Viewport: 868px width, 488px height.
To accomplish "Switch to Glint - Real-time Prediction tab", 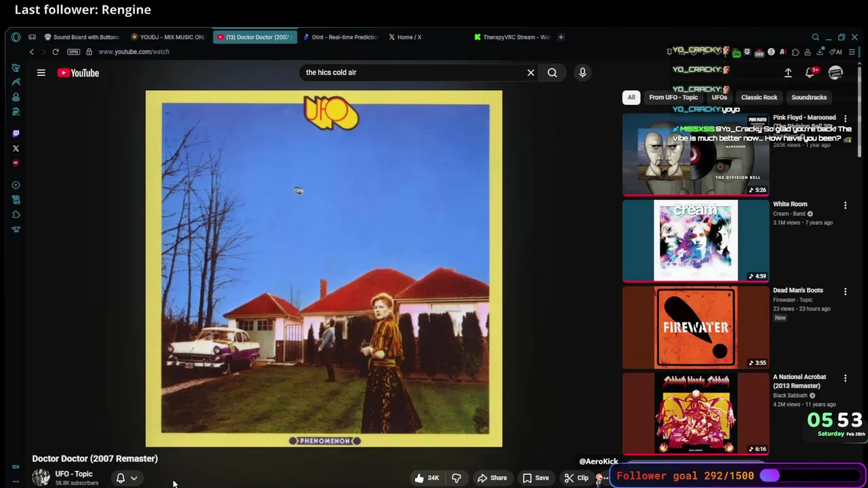I will click(x=340, y=37).
